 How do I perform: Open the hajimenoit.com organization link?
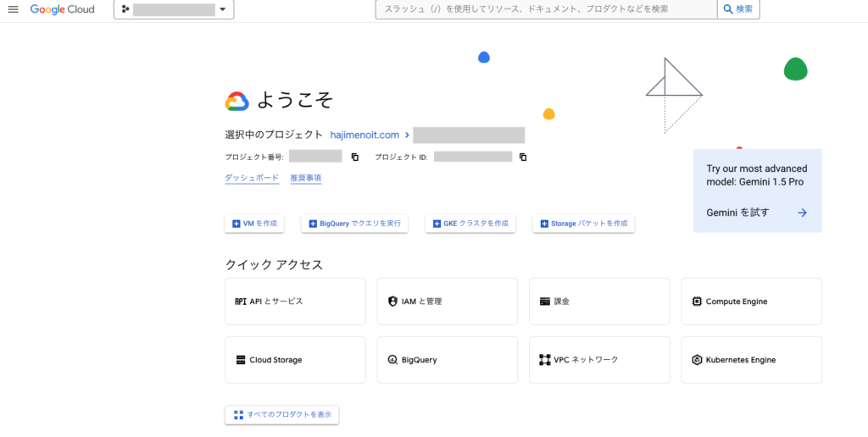pos(364,135)
